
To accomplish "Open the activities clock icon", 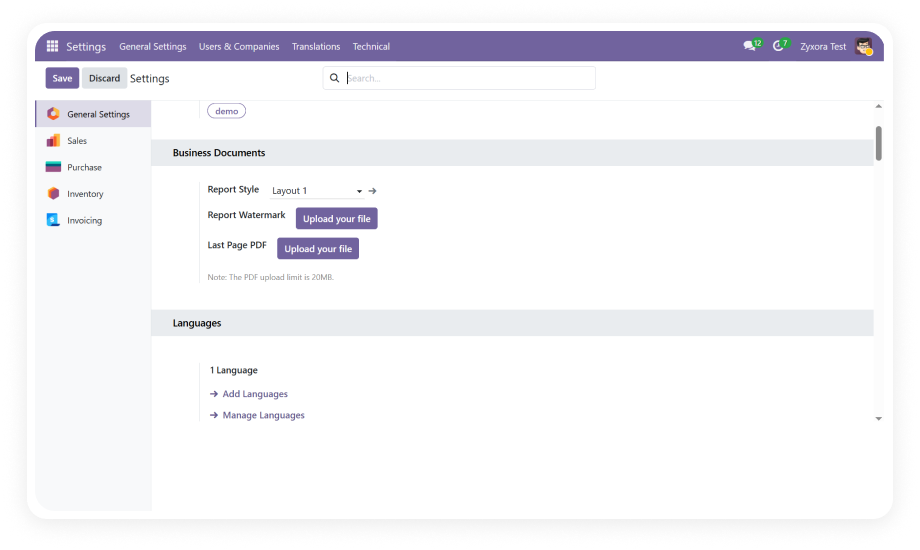I will 778,46.
